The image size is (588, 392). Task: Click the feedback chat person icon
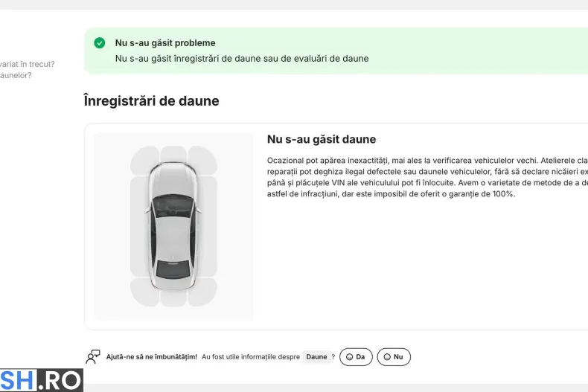click(92, 357)
